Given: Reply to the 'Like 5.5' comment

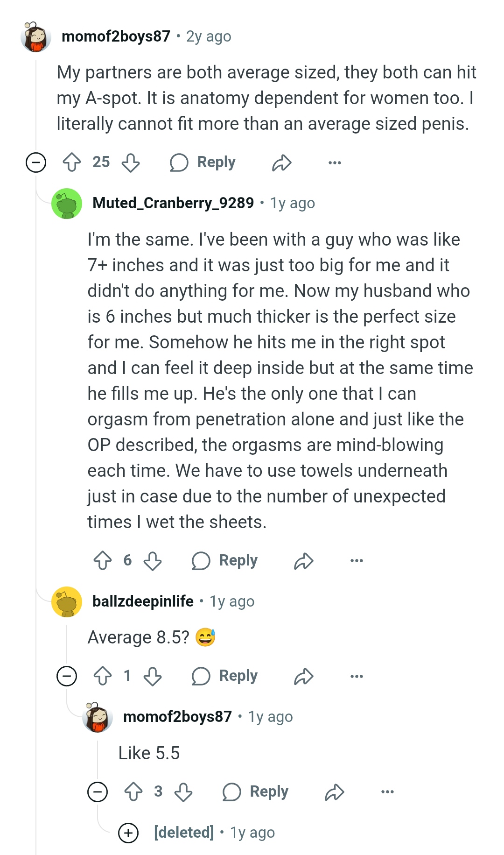Looking at the screenshot, I should click(x=256, y=791).
